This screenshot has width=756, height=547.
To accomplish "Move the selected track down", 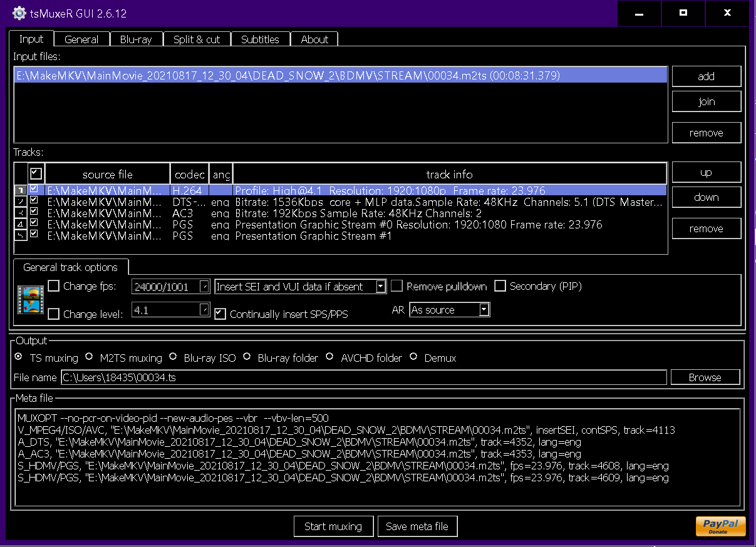I will (x=707, y=197).
